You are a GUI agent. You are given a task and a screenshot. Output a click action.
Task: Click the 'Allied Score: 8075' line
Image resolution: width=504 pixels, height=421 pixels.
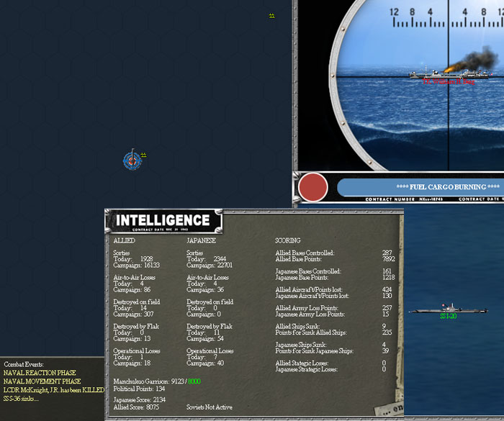136,407
